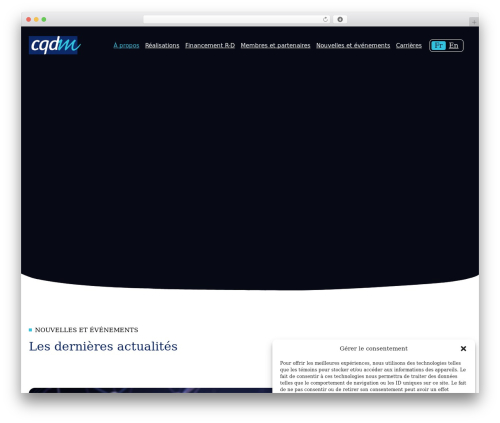Viewport: 500px width, 423px height.
Task: Click the red window close dot
Action: (x=29, y=20)
